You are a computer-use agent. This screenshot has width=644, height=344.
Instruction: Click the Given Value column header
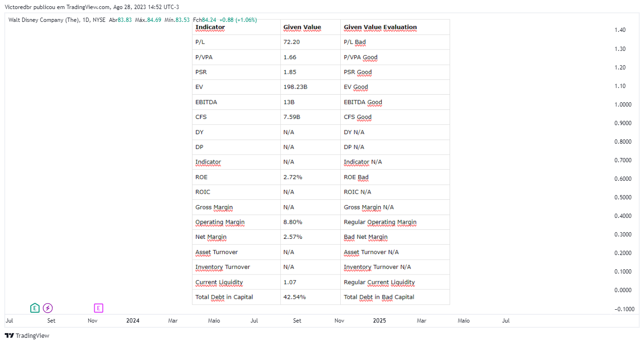click(x=302, y=27)
